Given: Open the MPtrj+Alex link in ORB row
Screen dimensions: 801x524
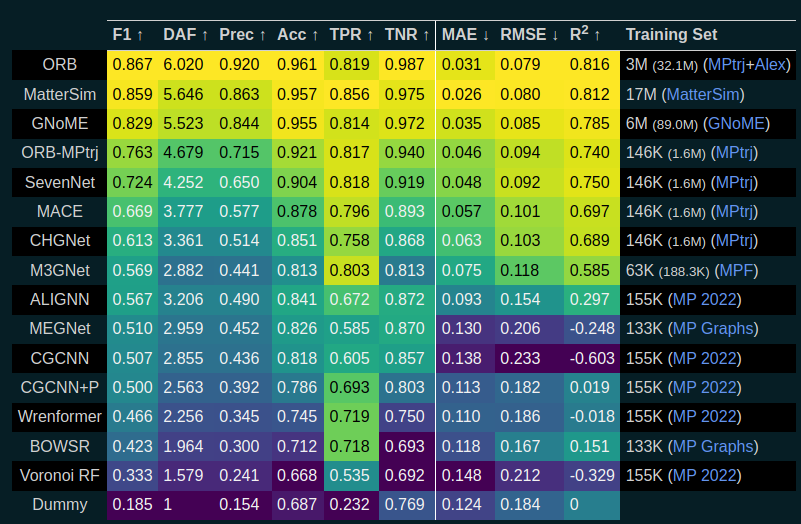Looking at the screenshot, I should pyautogui.click(x=746, y=65).
